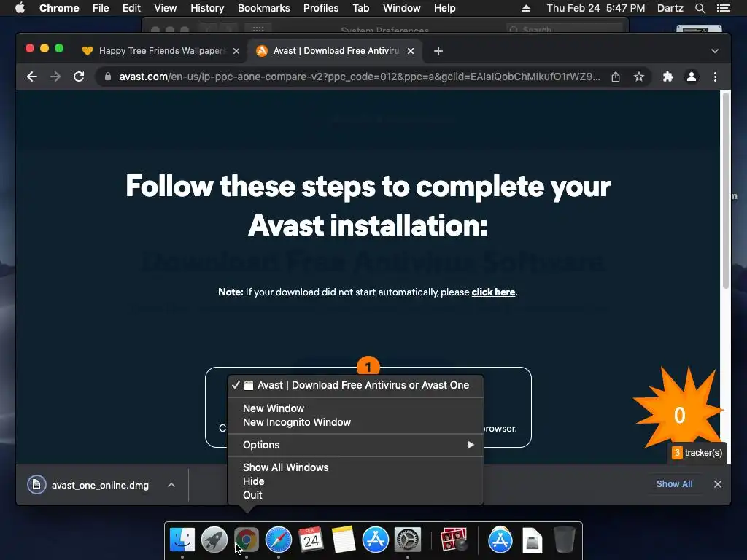The height and width of the screenshot is (560, 747).
Task: Open the Edit menu
Action: click(x=131, y=8)
